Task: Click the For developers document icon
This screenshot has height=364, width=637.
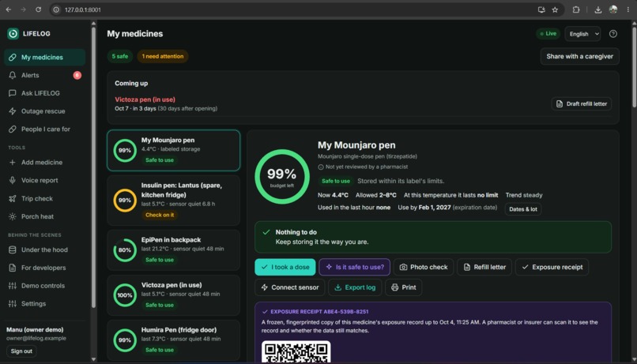Action: pos(13,268)
